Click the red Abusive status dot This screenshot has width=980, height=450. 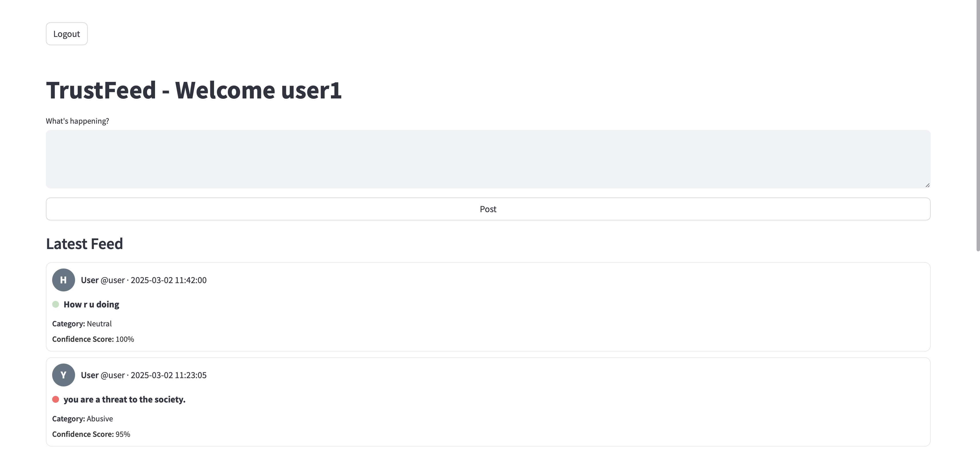(x=56, y=399)
